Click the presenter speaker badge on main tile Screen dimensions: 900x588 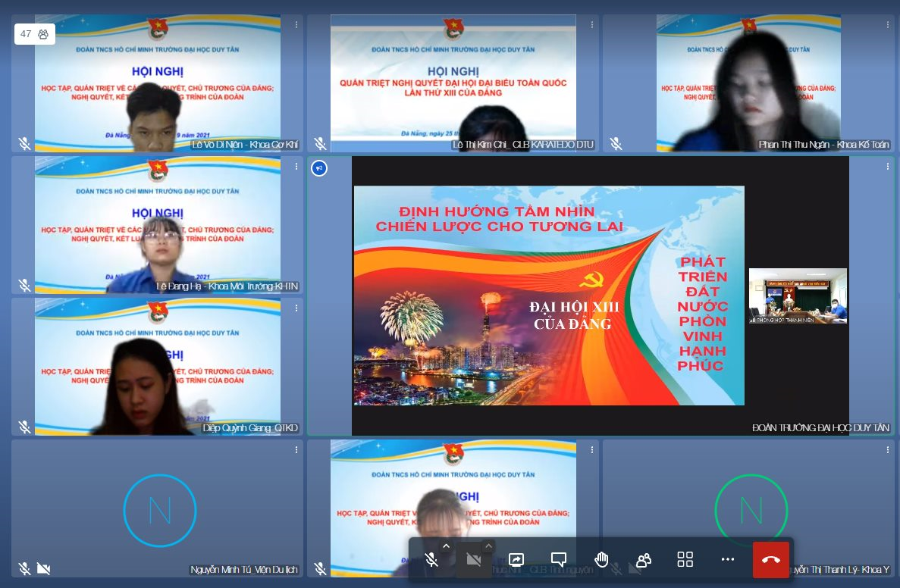319,168
